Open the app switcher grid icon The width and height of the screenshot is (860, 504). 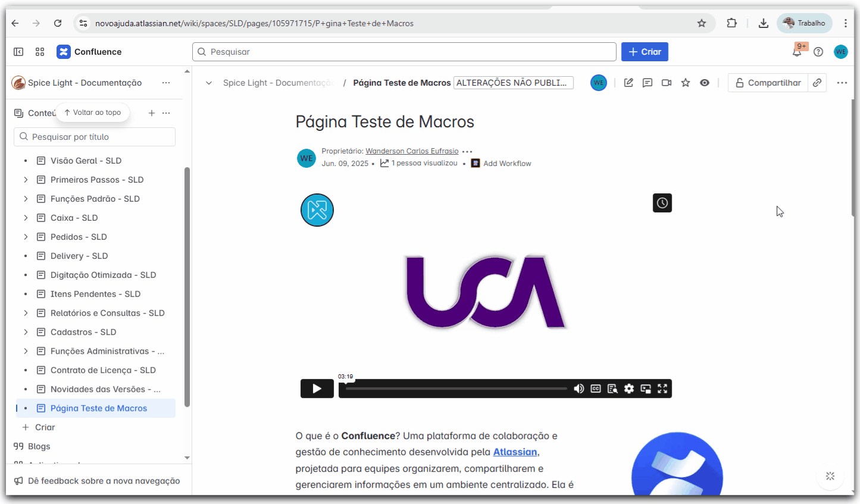coord(40,52)
